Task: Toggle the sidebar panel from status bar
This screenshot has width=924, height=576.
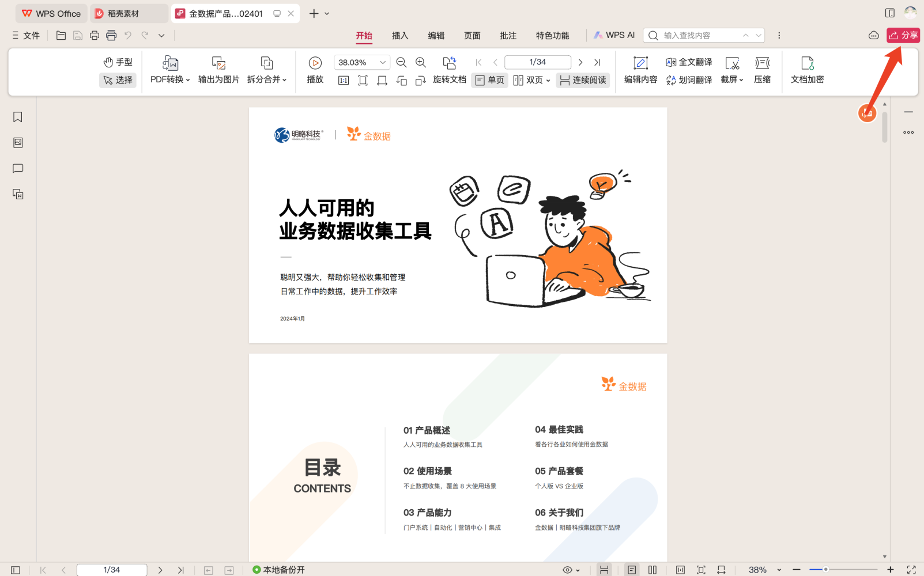Action: tap(16, 570)
